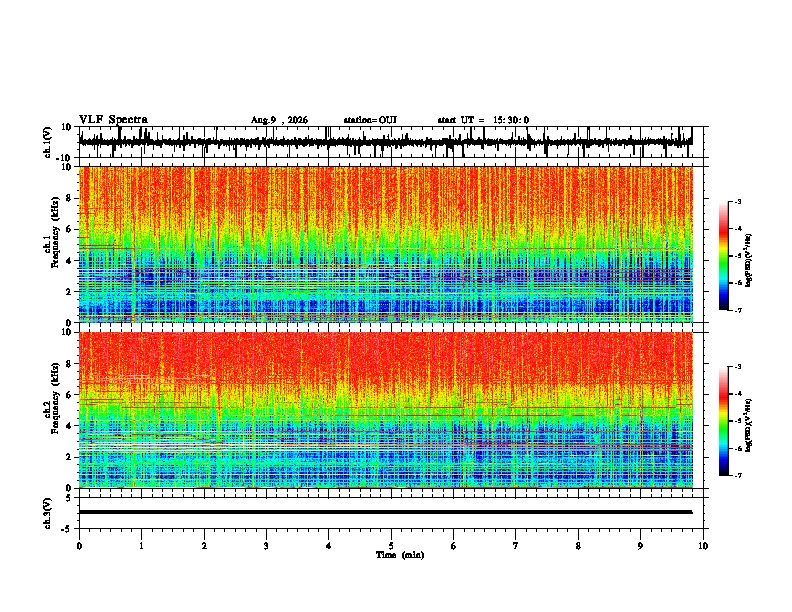This screenshot has width=792, height=612.
Task: Click the time axis tick label "1"
Action: [141, 546]
